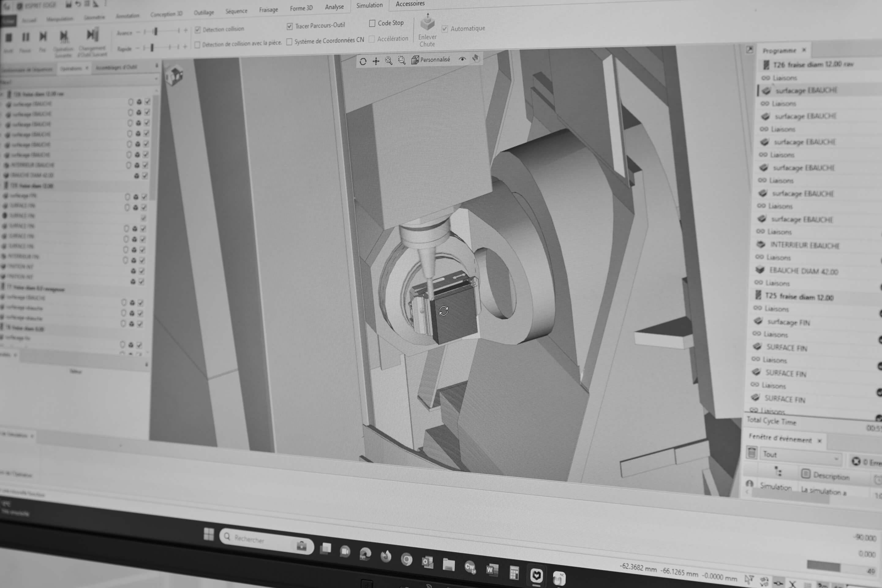
Task: Click the orientation cube in viewport corner
Action: point(175,75)
